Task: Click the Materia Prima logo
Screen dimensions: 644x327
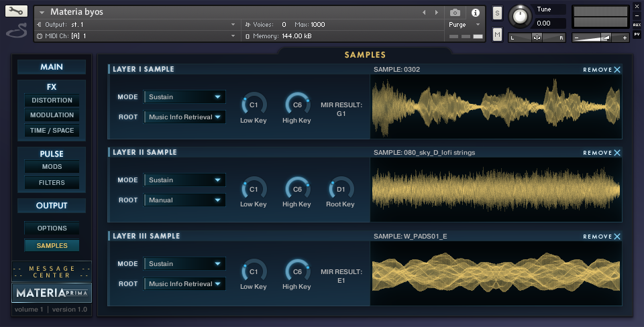Action: coord(52,293)
